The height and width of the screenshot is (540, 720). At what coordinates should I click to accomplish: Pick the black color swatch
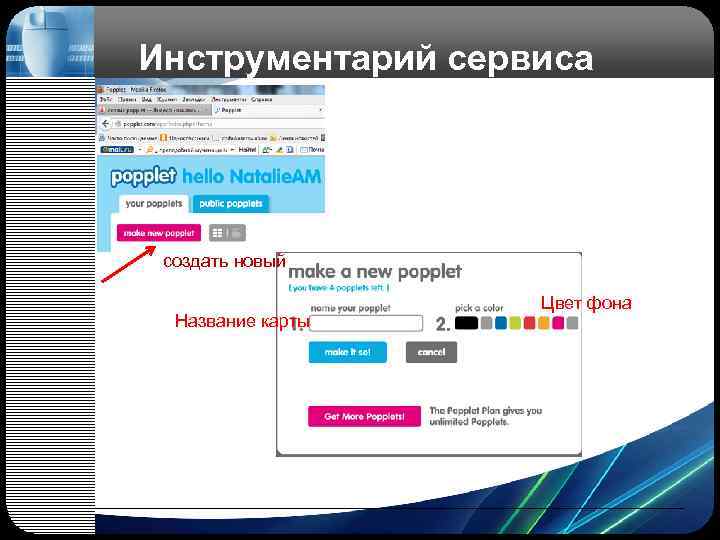(x=466, y=323)
